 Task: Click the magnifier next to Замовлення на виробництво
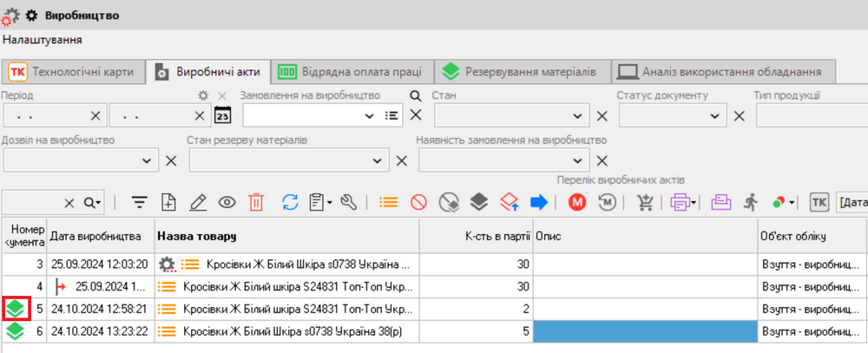(415, 95)
